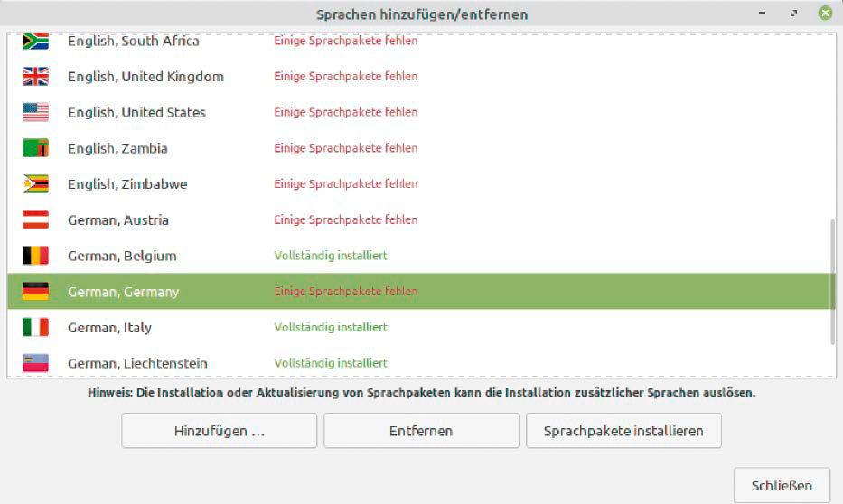Click the language list vertical scrollbar
The width and height of the screenshot is (843, 504).
pyautogui.click(x=833, y=282)
